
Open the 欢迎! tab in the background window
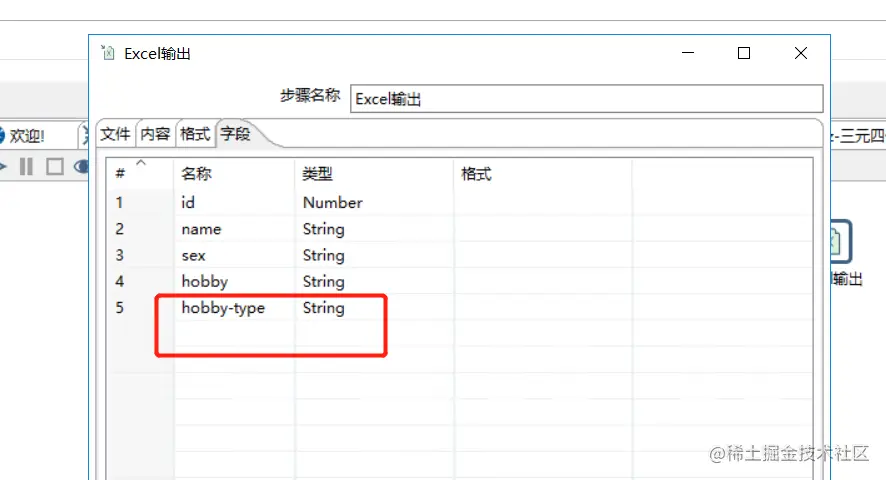27,136
